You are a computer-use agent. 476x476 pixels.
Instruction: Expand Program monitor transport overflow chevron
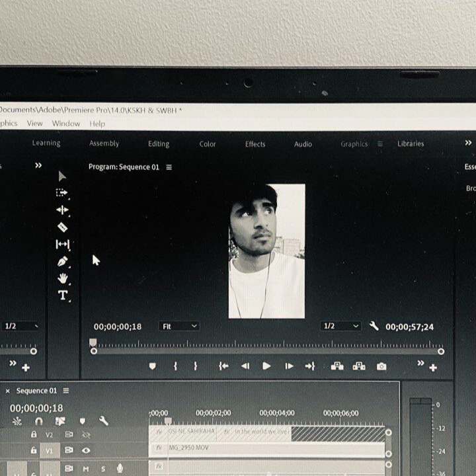420,363
